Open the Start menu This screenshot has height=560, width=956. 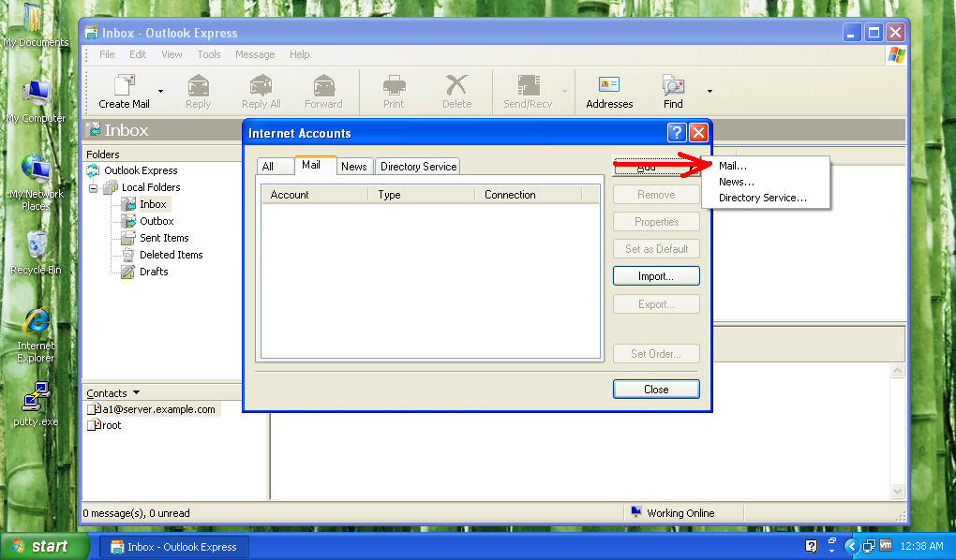click(x=44, y=547)
